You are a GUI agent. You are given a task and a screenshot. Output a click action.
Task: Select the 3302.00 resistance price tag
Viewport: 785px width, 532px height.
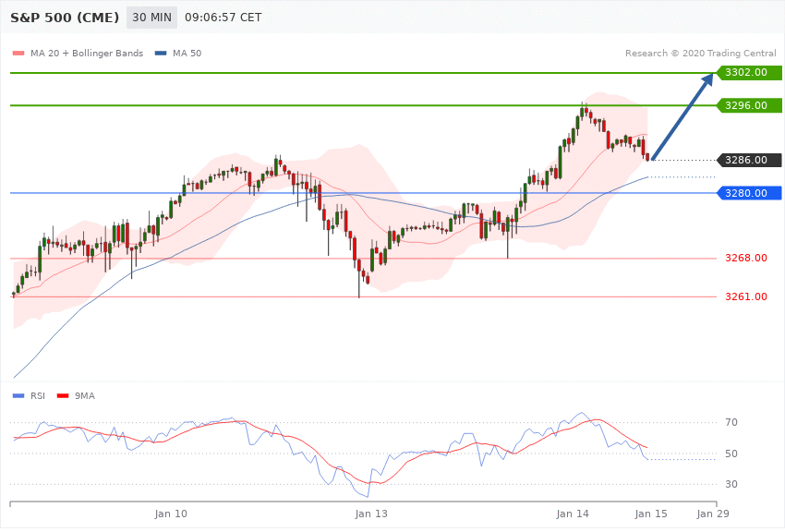click(750, 73)
